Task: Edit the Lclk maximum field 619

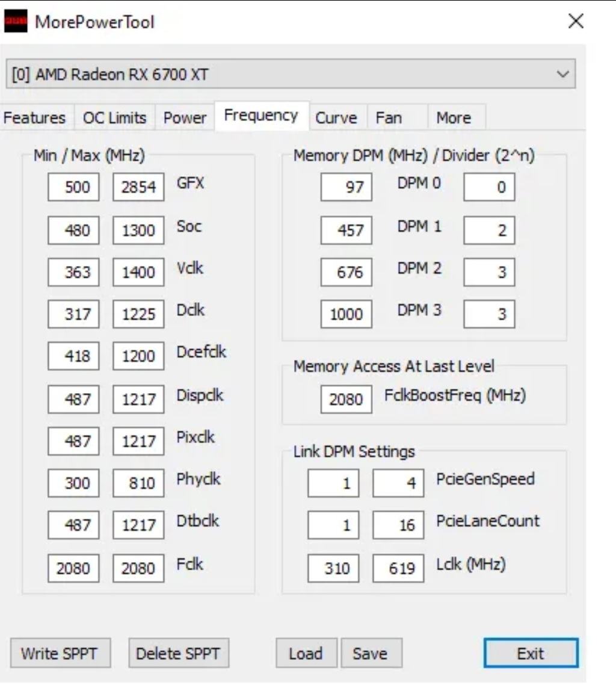Action: [x=399, y=568]
